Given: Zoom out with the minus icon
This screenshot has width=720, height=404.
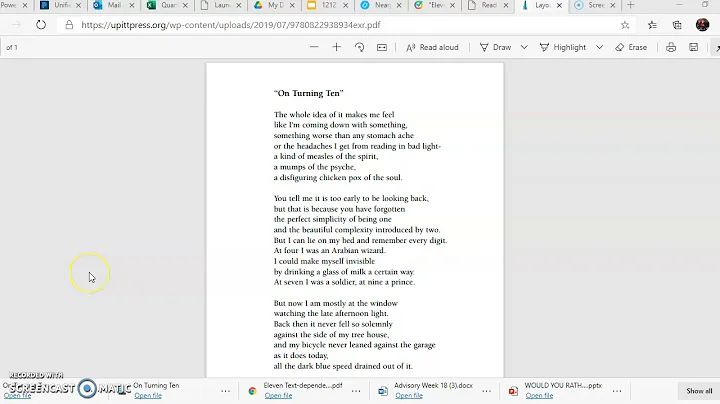Looking at the screenshot, I should point(314,47).
